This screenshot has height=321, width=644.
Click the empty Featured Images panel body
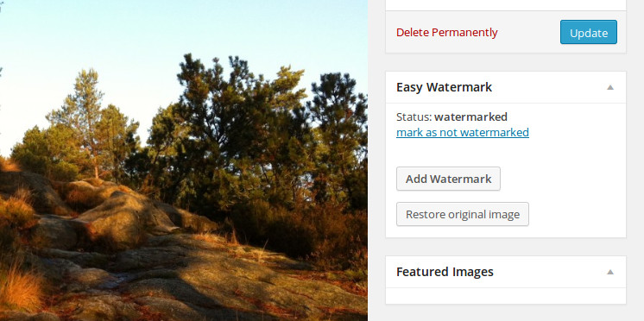506,296
